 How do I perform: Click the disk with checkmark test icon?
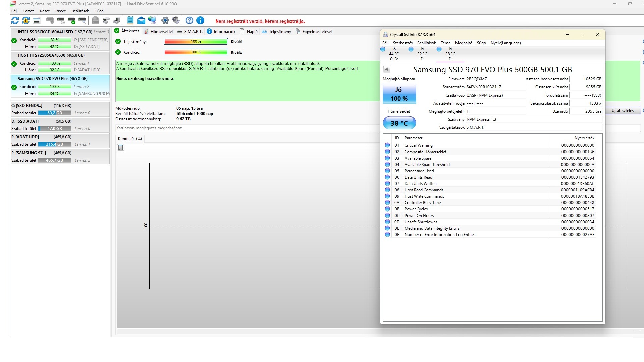pyautogui.click(x=71, y=21)
